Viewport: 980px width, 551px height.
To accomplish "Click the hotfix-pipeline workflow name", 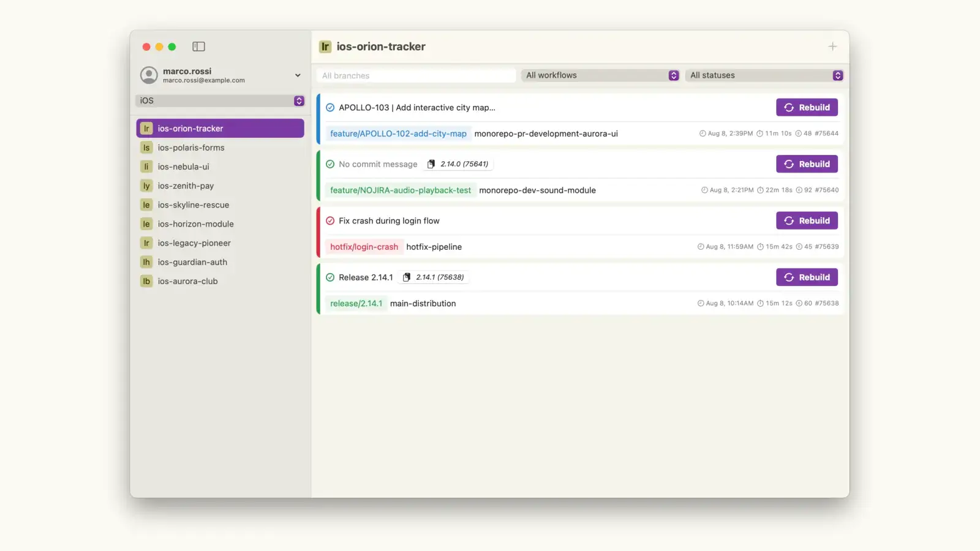I will pos(434,247).
